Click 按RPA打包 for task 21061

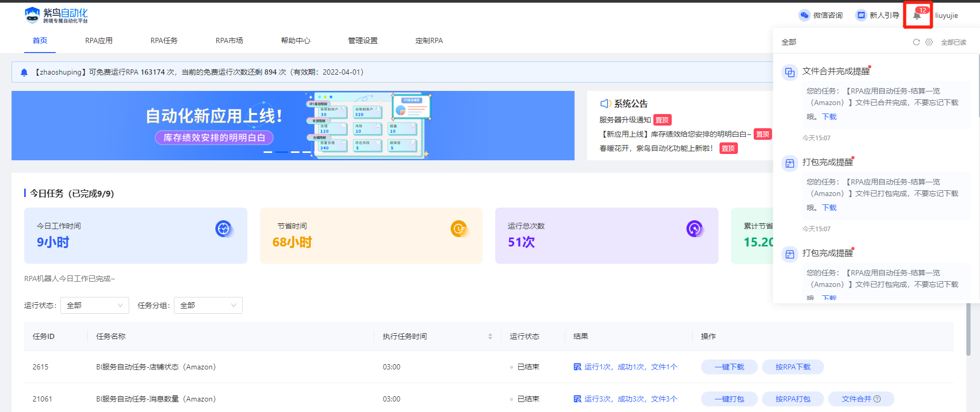tap(793, 399)
